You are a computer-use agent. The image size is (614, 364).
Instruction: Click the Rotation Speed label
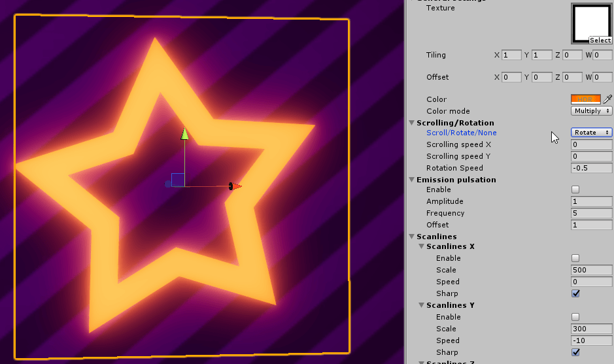point(454,168)
